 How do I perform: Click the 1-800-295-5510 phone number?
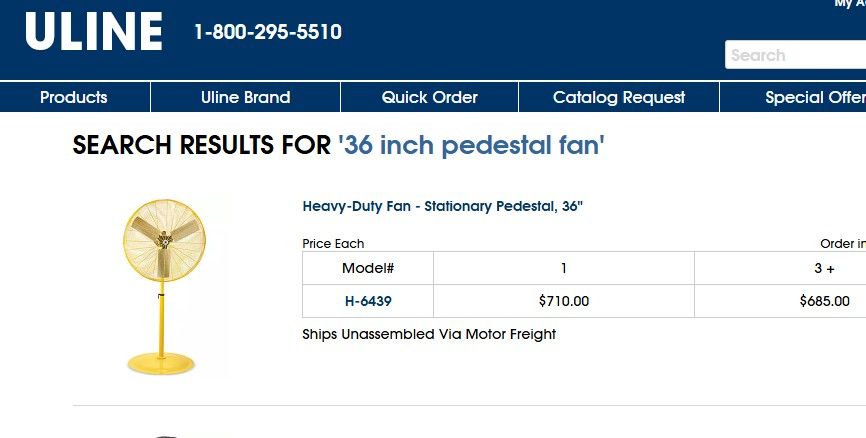267,32
